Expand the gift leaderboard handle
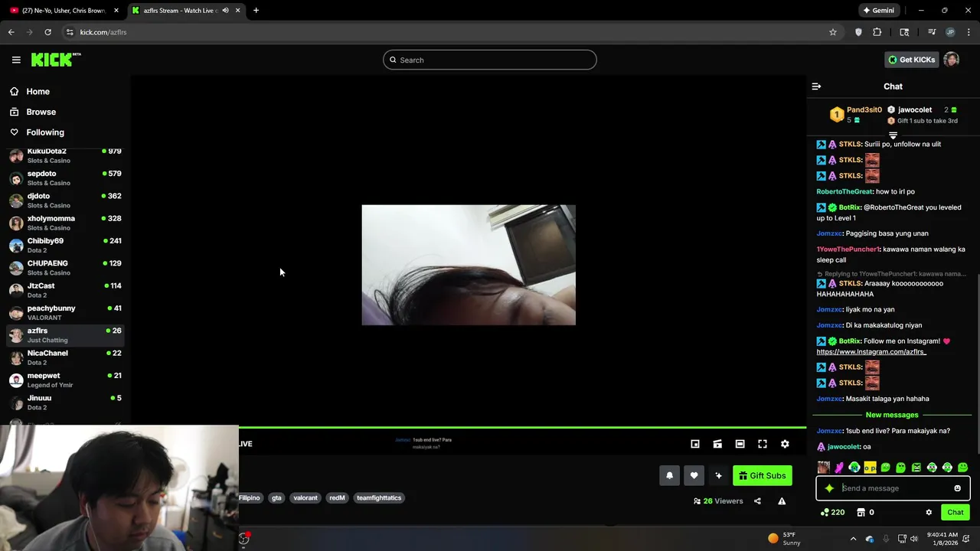The height and width of the screenshot is (551, 980). click(x=893, y=135)
